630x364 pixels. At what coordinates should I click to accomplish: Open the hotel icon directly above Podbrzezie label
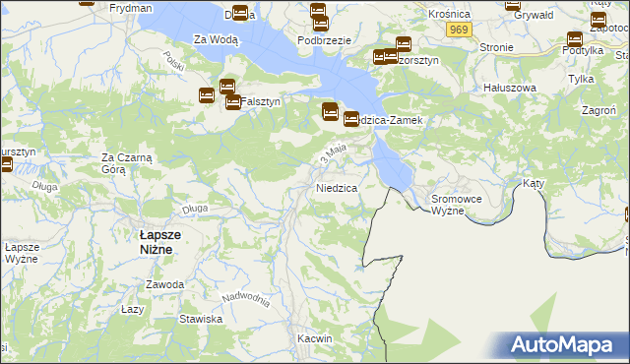[x=321, y=24]
